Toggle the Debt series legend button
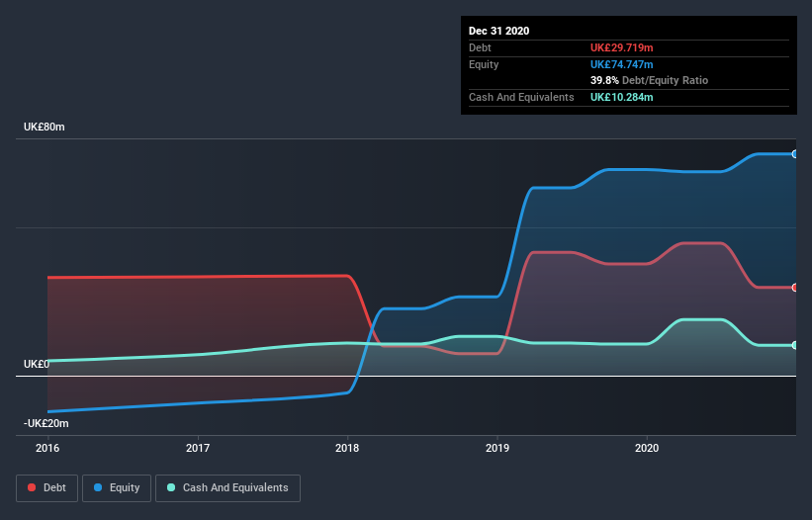 [x=46, y=488]
